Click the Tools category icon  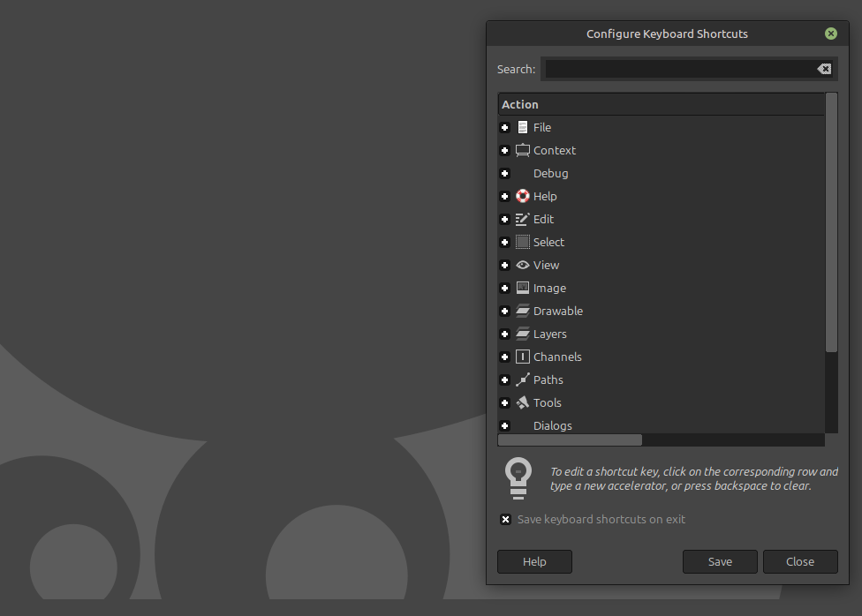[522, 402]
